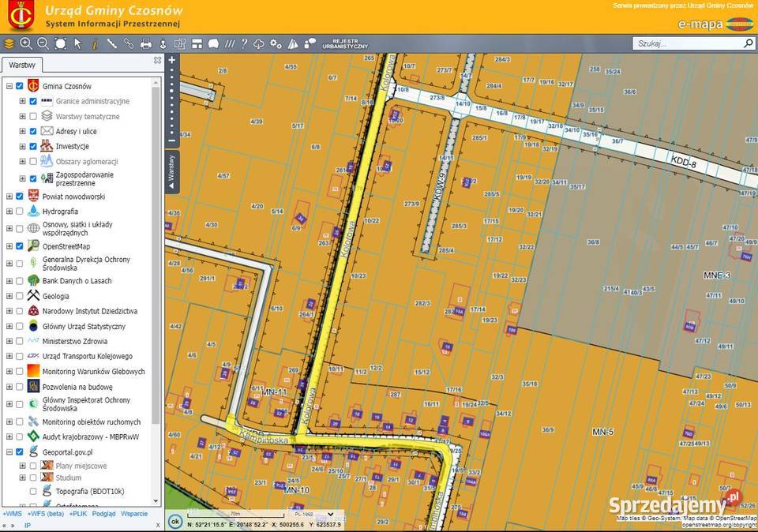Screen dimensions: 758x532
Task: Click the Gmina Czosnów coat of arms logo
Action: tap(21, 16)
